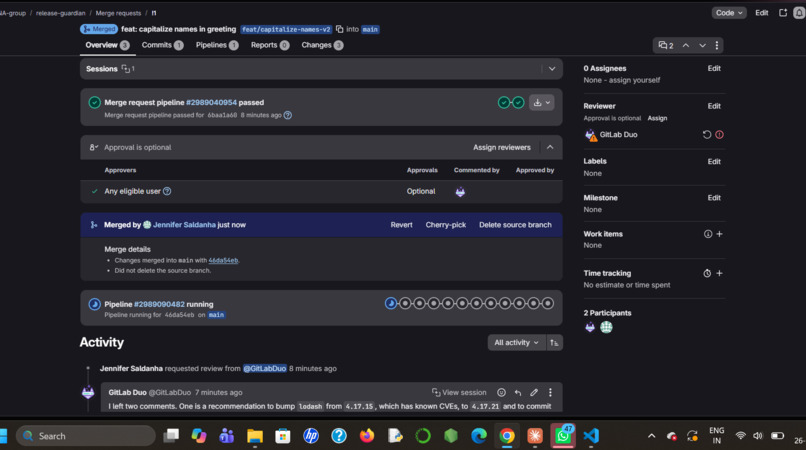Expand the Sessions panel

point(552,69)
